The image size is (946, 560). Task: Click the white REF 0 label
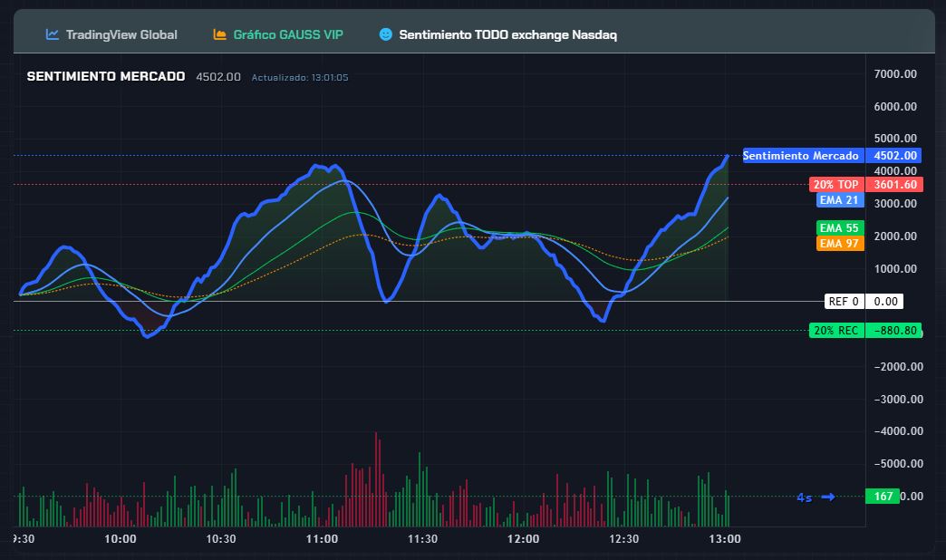843,302
